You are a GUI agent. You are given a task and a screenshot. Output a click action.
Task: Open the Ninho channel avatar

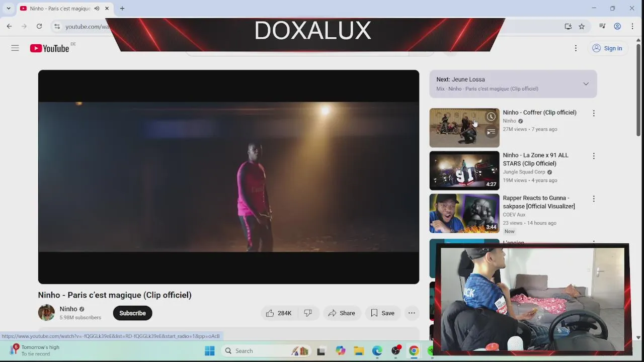pyautogui.click(x=46, y=313)
